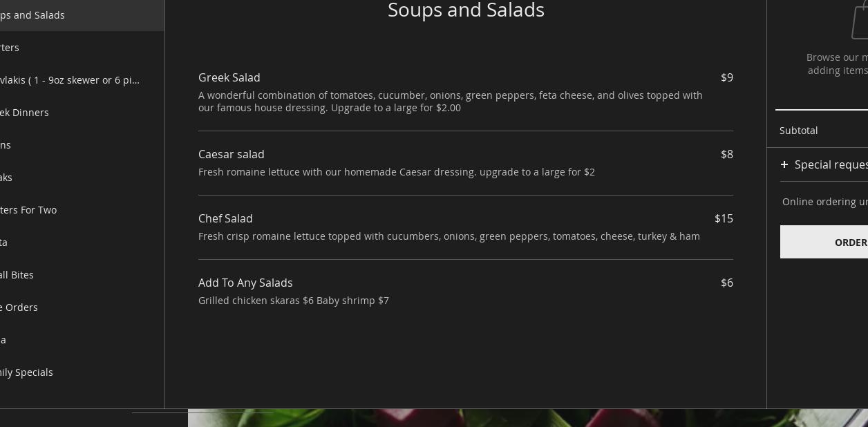Select Add To Any Salads item

point(245,283)
